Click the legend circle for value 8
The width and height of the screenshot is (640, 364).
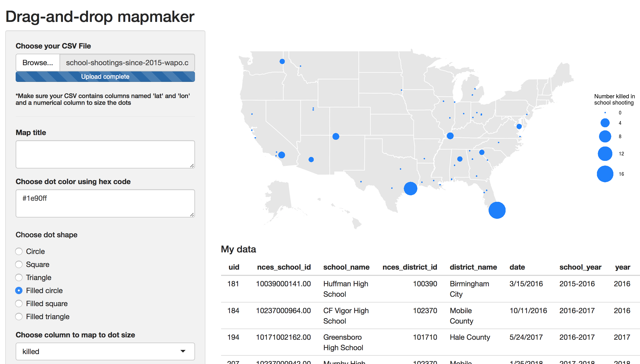click(x=605, y=136)
